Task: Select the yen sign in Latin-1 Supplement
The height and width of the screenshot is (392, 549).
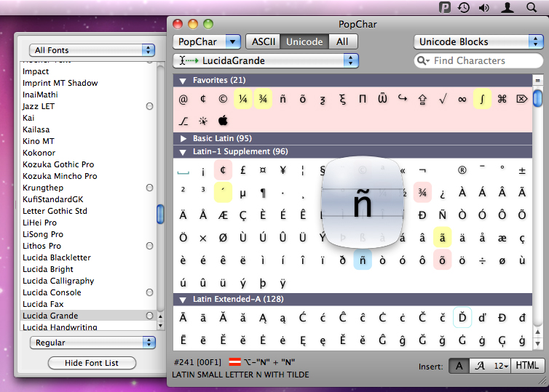Action: [283, 170]
